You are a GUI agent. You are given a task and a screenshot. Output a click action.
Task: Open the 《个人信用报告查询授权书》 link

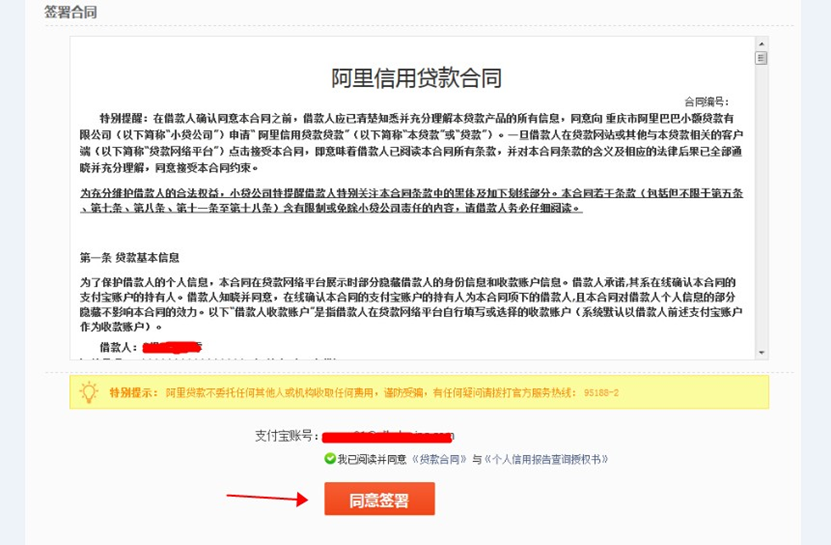[546, 459]
